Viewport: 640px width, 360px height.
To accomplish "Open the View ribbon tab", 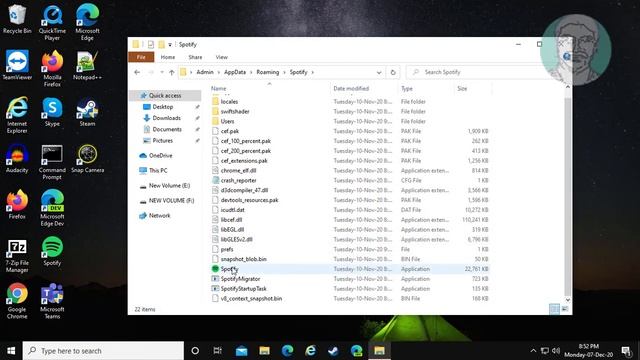I will [222, 57].
